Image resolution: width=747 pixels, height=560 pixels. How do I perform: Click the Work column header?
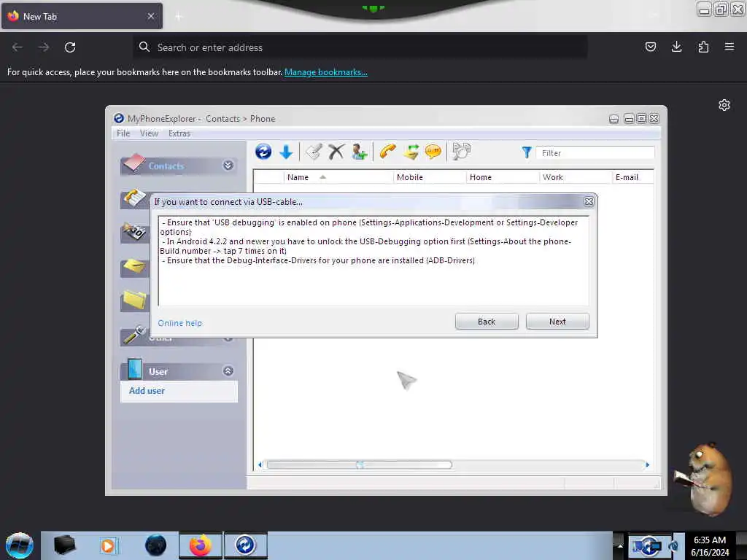[x=576, y=177]
